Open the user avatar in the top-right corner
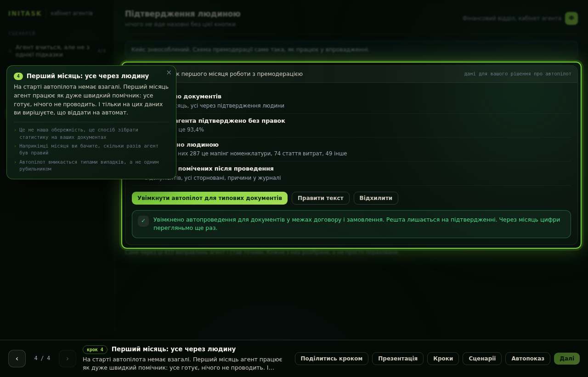Screen dimensions: 588x377 click(x=571, y=18)
